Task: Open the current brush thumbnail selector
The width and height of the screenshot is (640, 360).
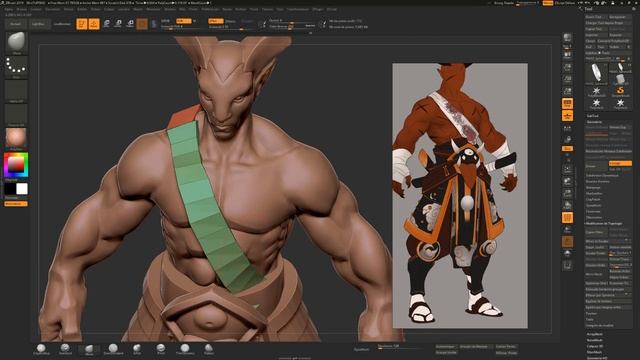Action: tap(16, 43)
